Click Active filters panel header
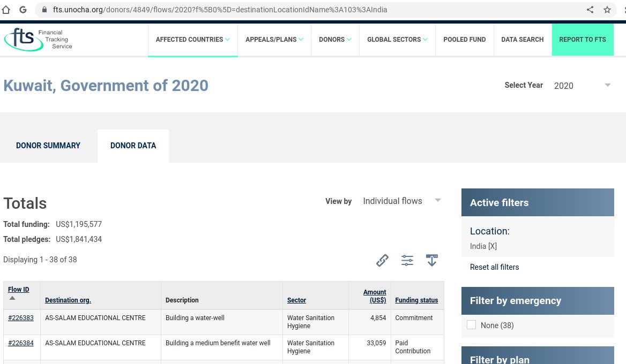This screenshot has height=364, width=626. tap(538, 202)
